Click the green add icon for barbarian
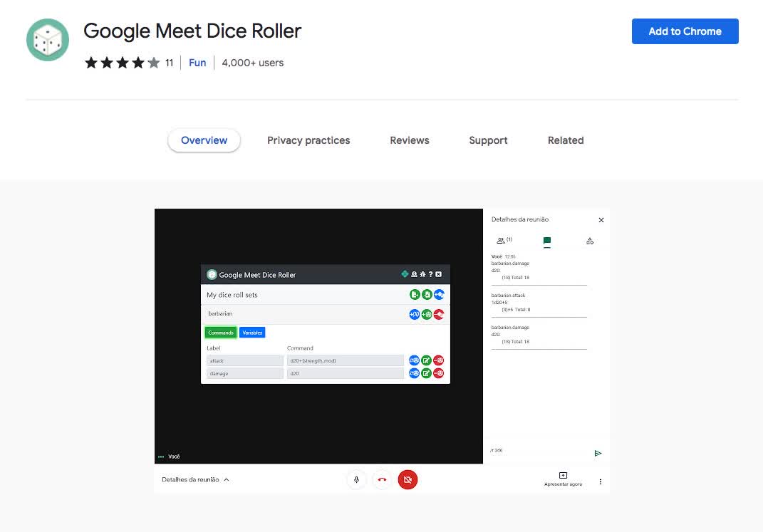763x532 pixels. click(x=427, y=314)
